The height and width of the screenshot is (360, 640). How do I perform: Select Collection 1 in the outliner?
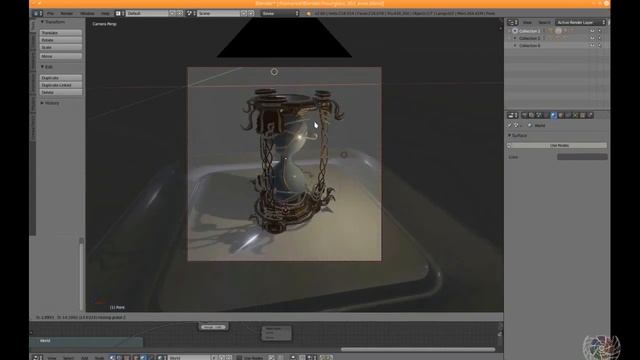click(529, 31)
